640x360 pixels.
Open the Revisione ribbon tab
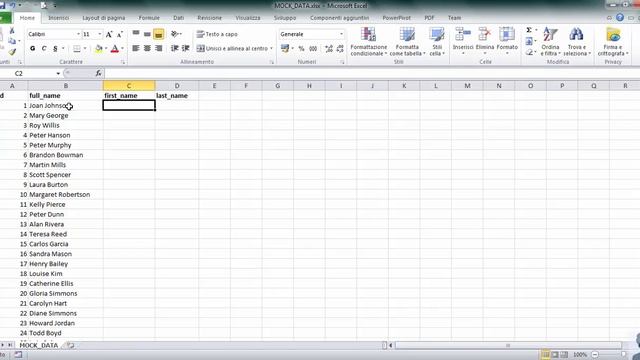tap(209, 18)
